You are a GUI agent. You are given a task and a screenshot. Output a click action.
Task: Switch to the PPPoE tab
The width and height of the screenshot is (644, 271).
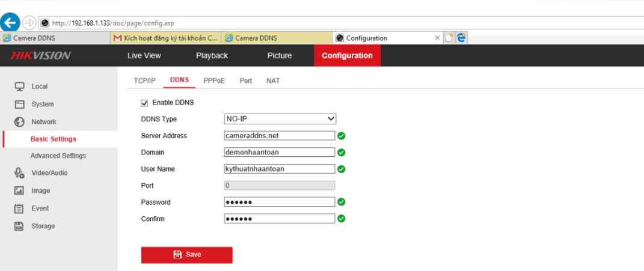tap(214, 81)
